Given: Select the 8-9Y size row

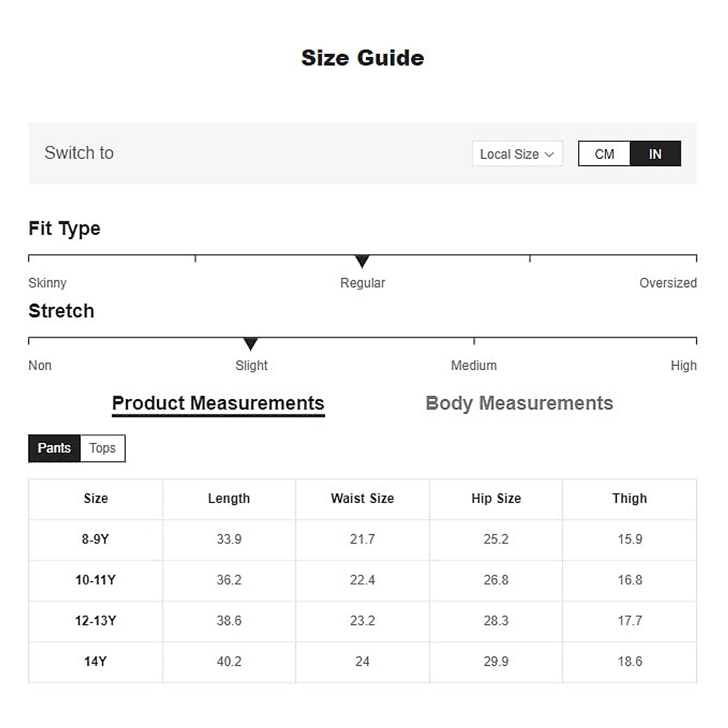Looking at the screenshot, I should (x=96, y=539).
